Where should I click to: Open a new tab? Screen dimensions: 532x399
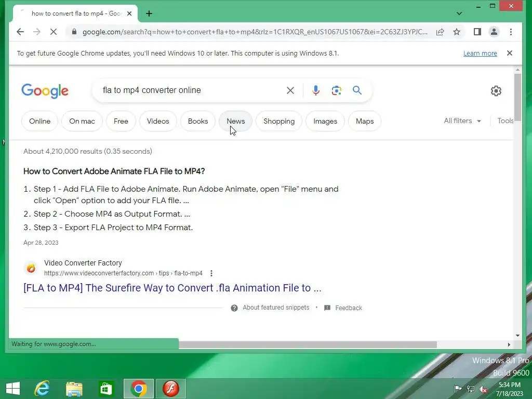click(x=149, y=14)
